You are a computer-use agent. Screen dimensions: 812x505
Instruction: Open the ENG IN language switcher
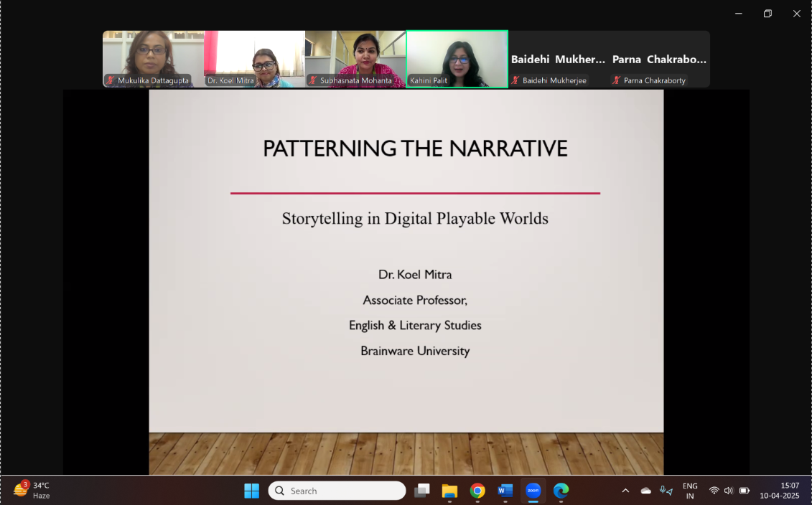(690, 491)
